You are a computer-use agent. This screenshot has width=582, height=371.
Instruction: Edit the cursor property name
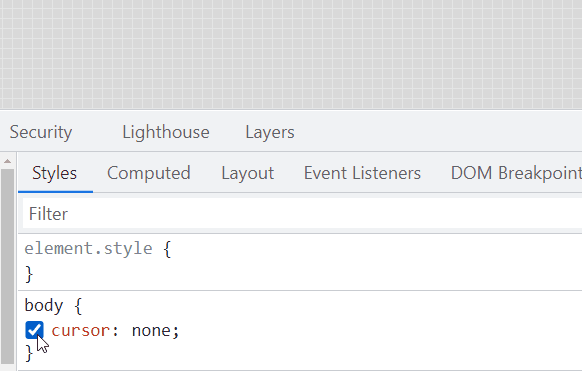coord(81,330)
